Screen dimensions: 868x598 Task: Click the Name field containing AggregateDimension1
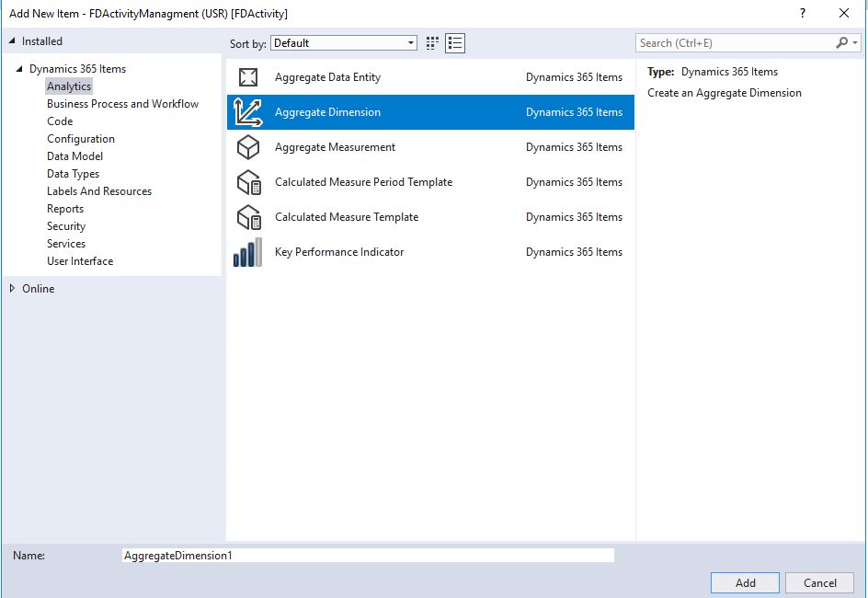368,556
